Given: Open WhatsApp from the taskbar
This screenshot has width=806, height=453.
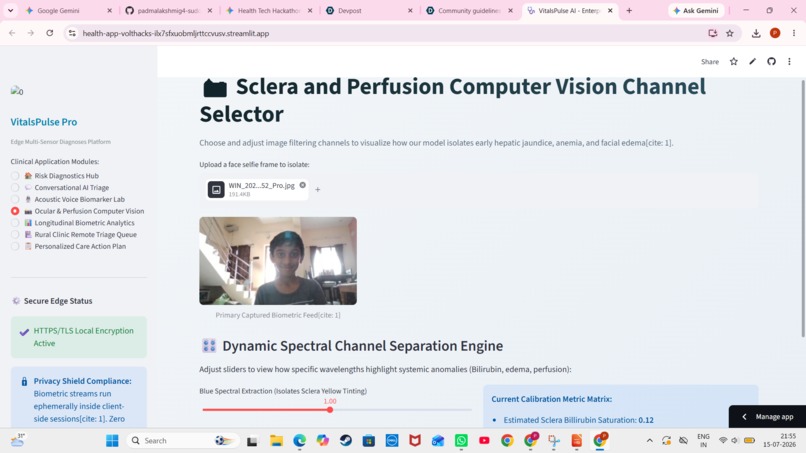Looking at the screenshot, I should (462, 441).
